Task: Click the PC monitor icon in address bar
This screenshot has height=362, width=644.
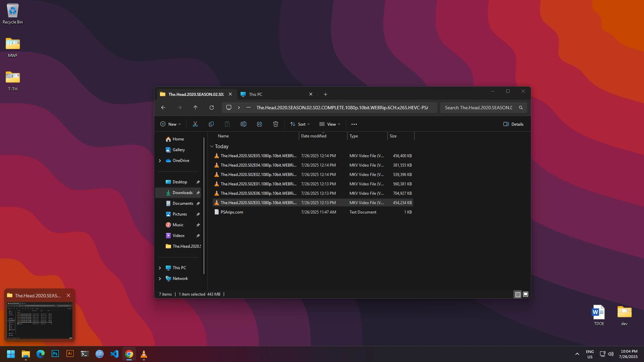Action: 229,108
